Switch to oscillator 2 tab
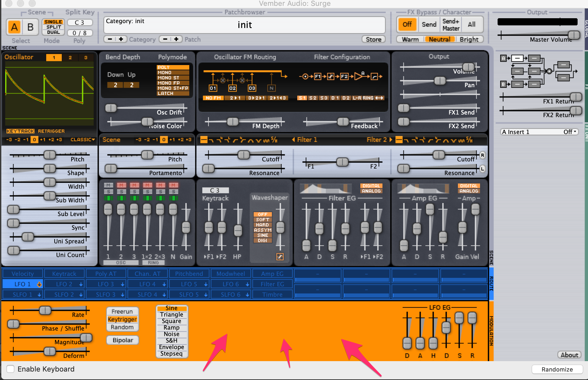The width and height of the screenshot is (588, 380). tap(70, 58)
